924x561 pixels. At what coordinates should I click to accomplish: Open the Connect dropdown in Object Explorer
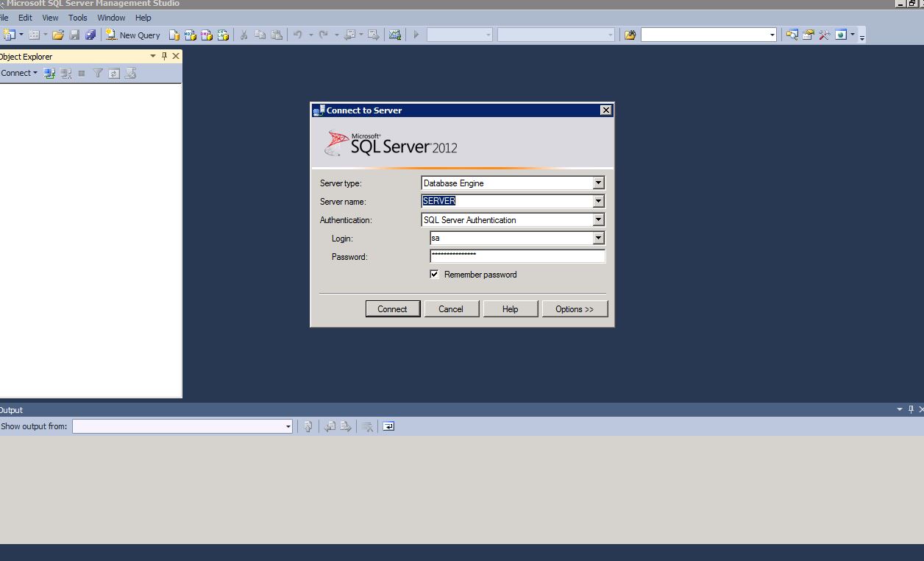click(x=19, y=74)
